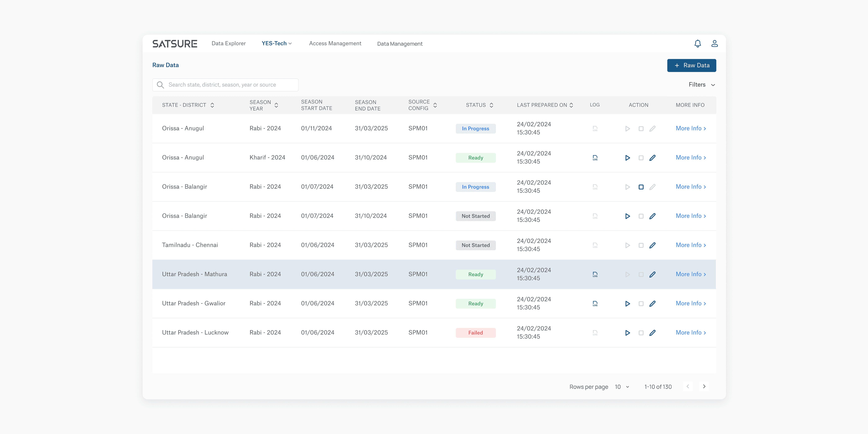The height and width of the screenshot is (434, 868).
Task: Expand the Filters dropdown
Action: point(702,85)
